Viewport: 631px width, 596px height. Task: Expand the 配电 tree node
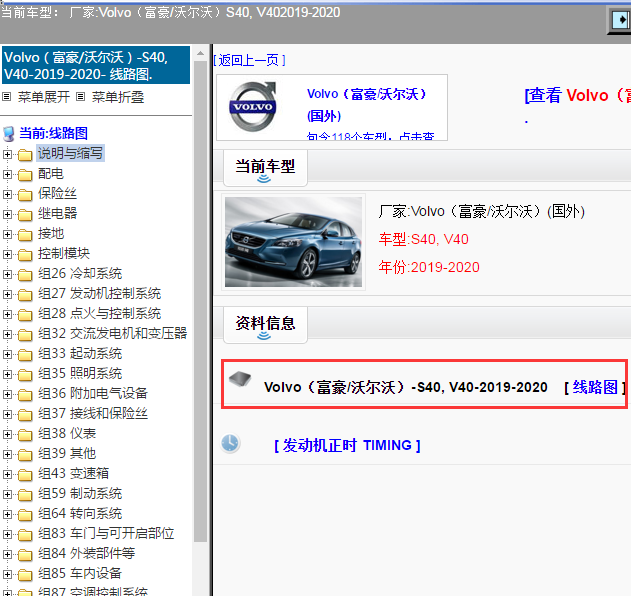click(x=7, y=174)
